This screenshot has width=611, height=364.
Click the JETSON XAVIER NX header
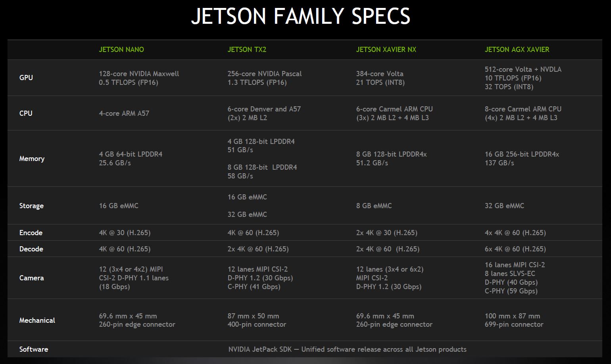[x=386, y=50]
